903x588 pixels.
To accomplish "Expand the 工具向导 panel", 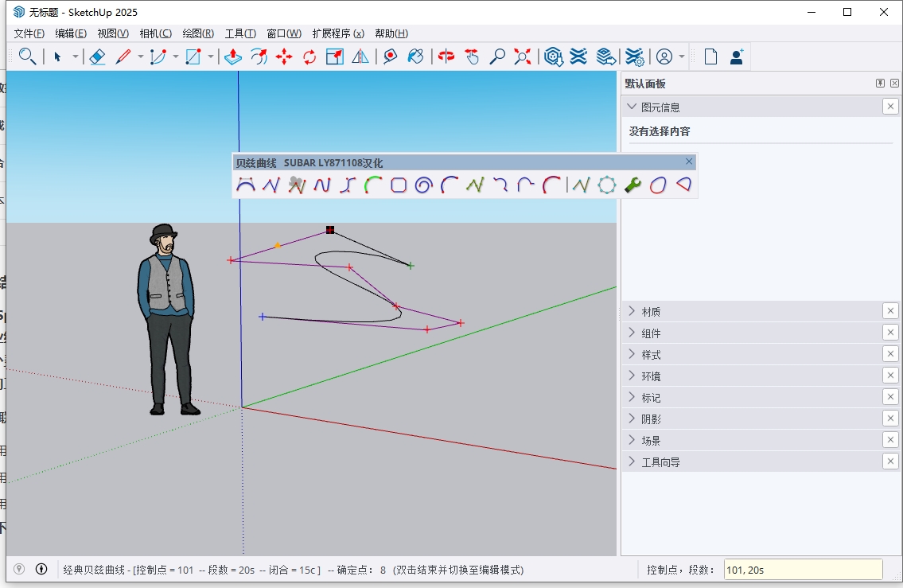I will [x=632, y=461].
